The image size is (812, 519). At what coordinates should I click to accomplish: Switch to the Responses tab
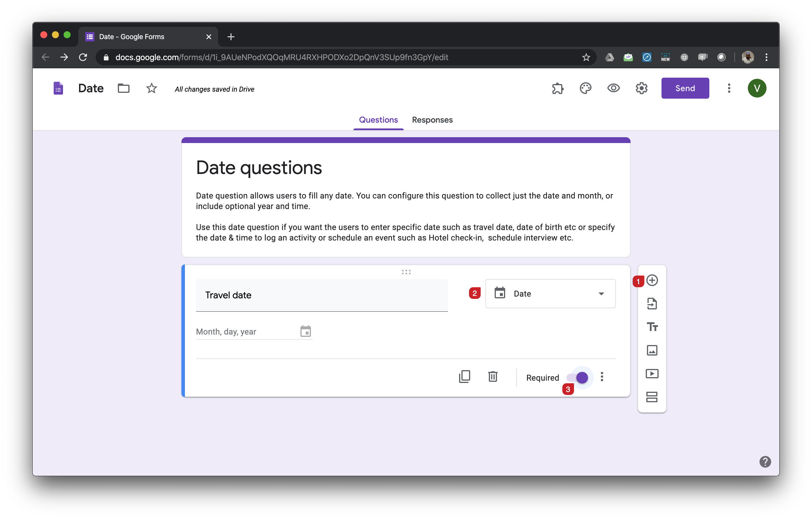(432, 120)
